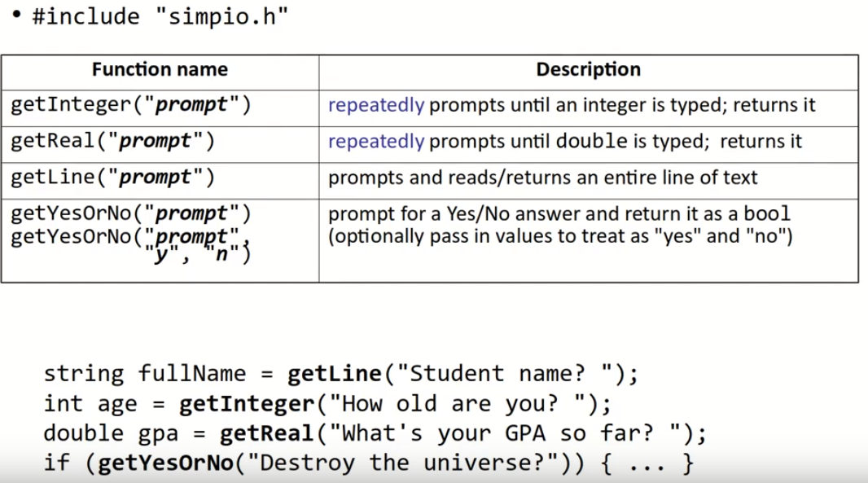This screenshot has height=483, width=868.
Task: Select the getLine("prompt") table cell
Action: pyautogui.click(x=113, y=178)
